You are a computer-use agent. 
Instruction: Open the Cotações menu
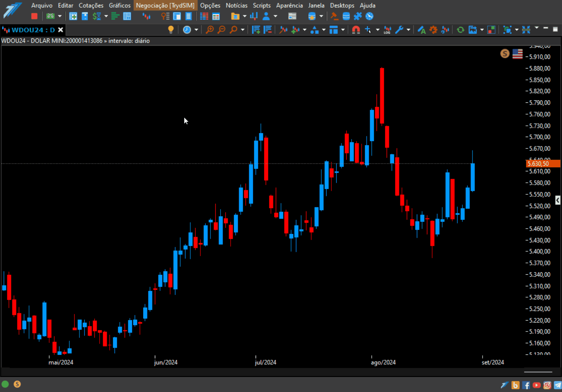pos(91,5)
